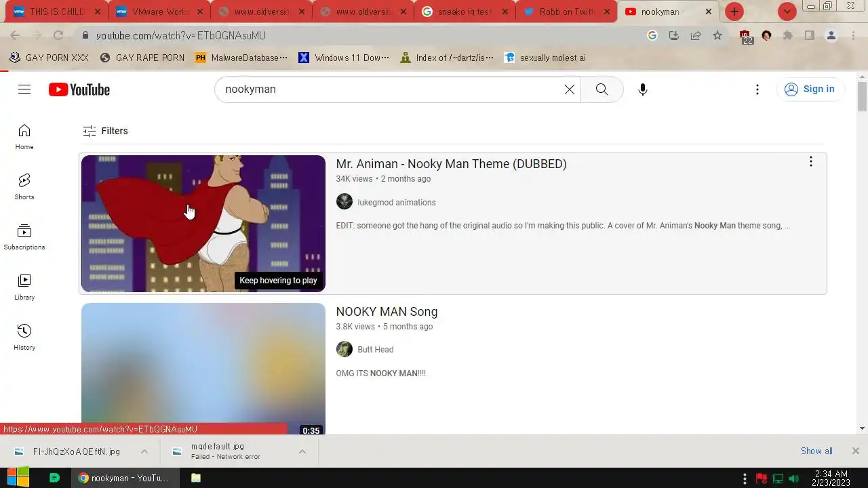Screen dimensions: 868x488
Task: Open Shorts from the sidebar
Action: pos(24,186)
